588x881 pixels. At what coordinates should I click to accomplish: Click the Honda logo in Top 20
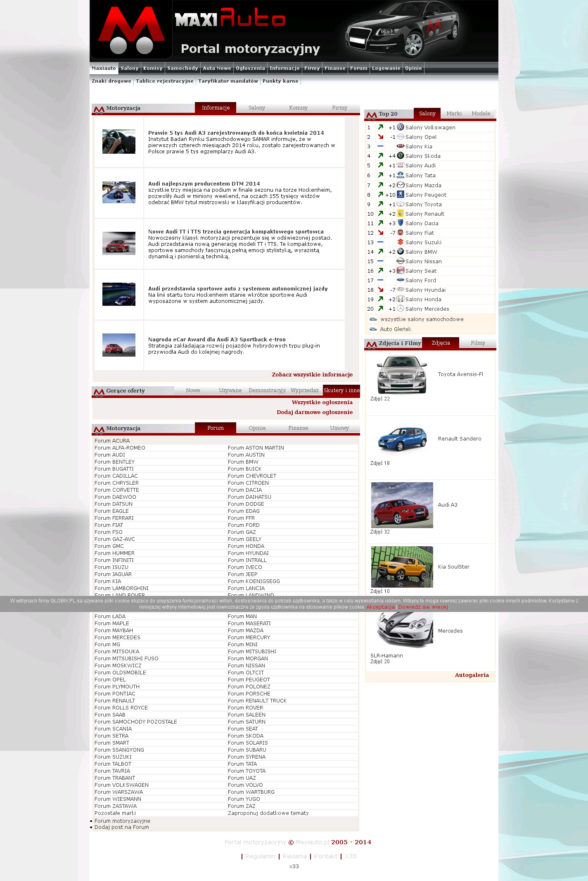pyautogui.click(x=401, y=299)
